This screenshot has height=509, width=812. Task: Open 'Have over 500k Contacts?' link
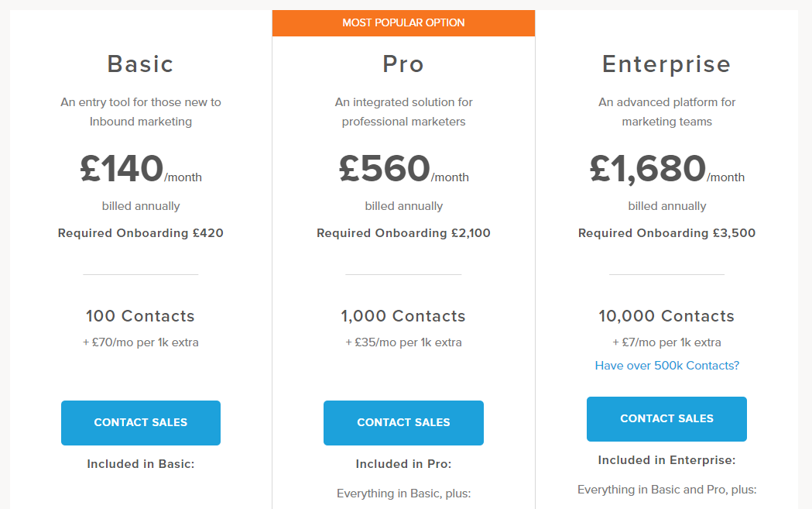click(666, 365)
